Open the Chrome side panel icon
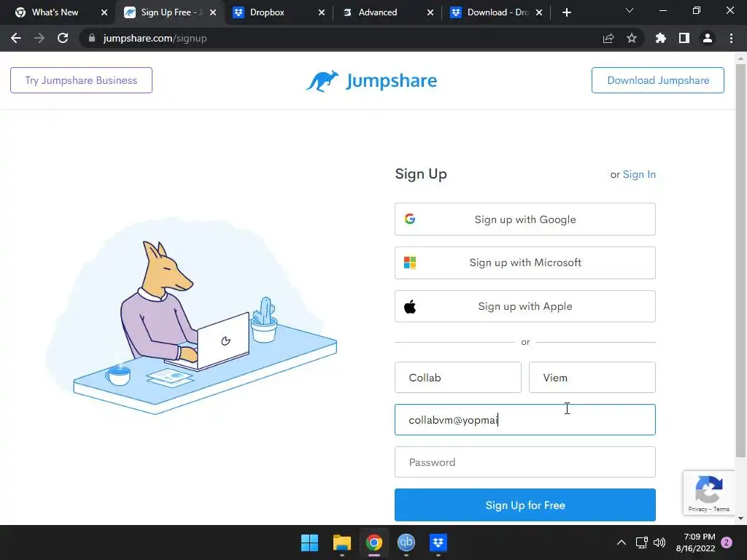 click(684, 38)
